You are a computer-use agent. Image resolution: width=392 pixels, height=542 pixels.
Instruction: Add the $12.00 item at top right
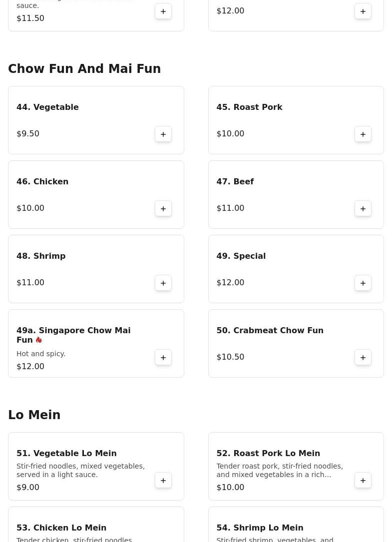point(363,11)
